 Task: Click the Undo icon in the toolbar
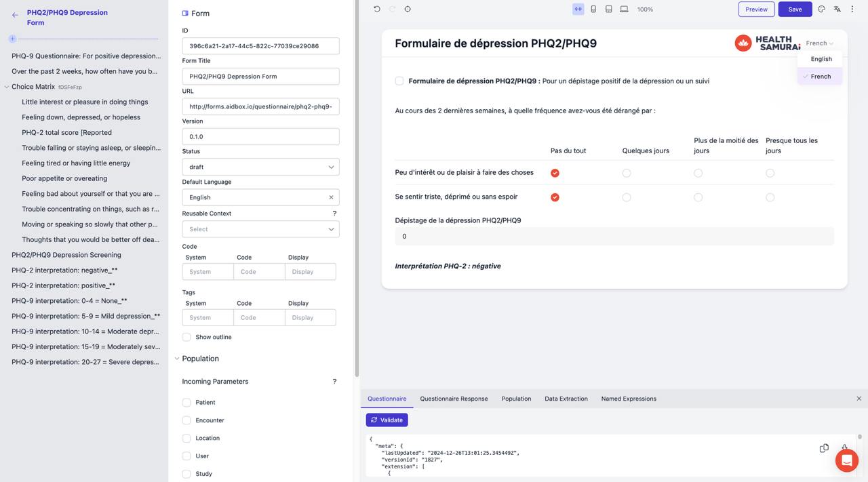coord(377,9)
